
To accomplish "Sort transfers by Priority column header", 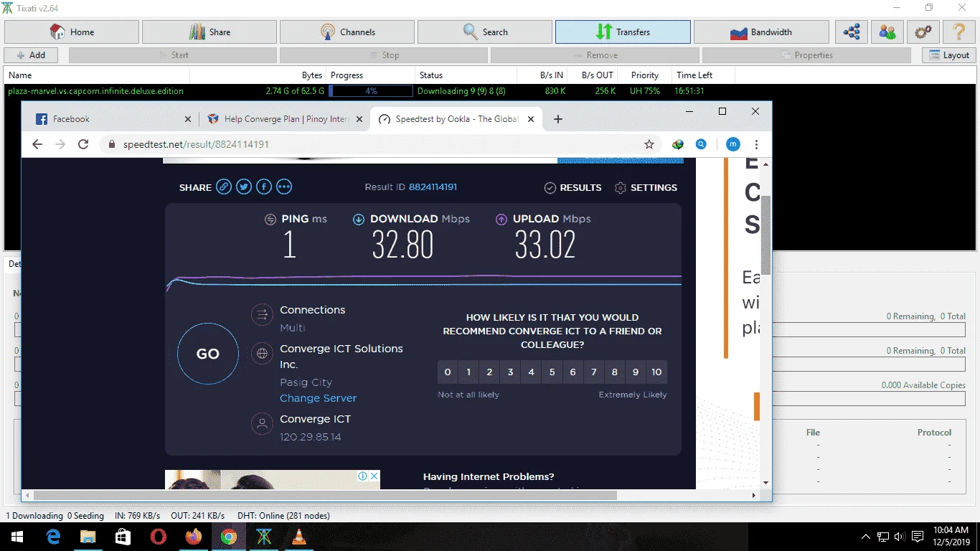I will click(x=645, y=75).
